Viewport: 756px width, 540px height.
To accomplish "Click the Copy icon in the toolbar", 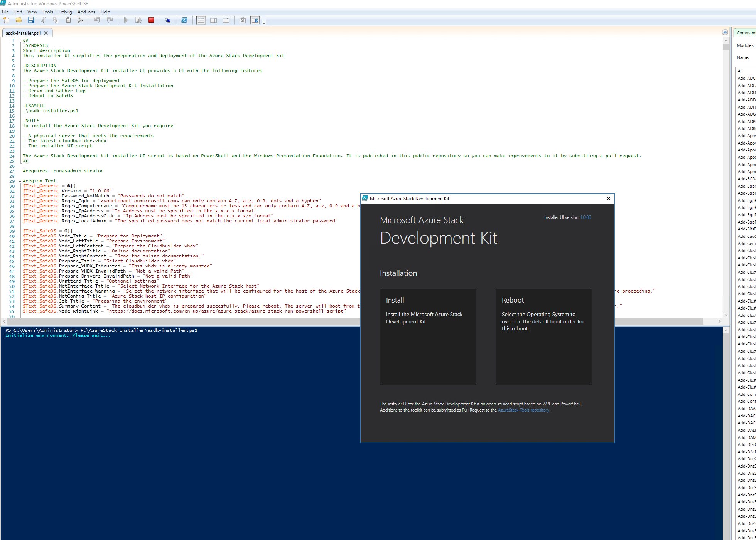I will tap(56, 20).
